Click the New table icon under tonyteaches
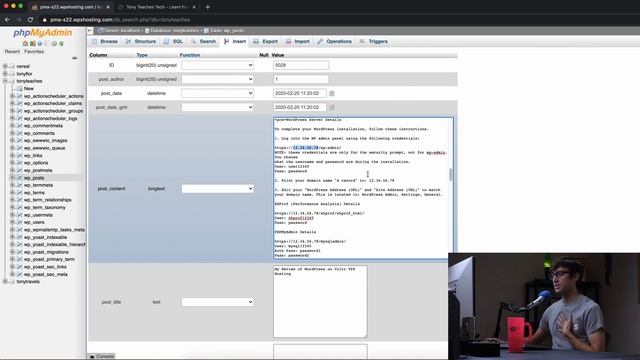 pyautogui.click(x=19, y=89)
